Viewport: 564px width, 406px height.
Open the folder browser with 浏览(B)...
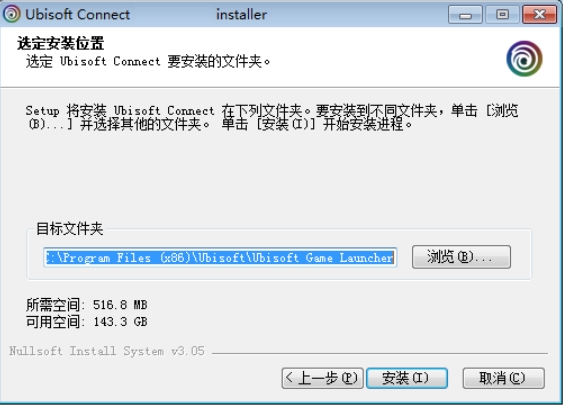pos(461,257)
